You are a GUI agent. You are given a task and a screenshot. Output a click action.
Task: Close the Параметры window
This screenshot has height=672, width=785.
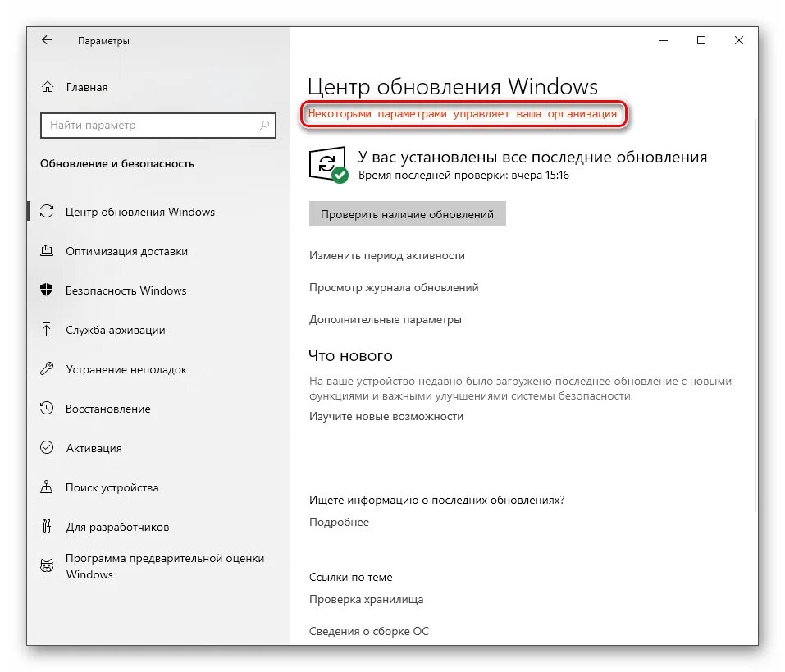739,40
